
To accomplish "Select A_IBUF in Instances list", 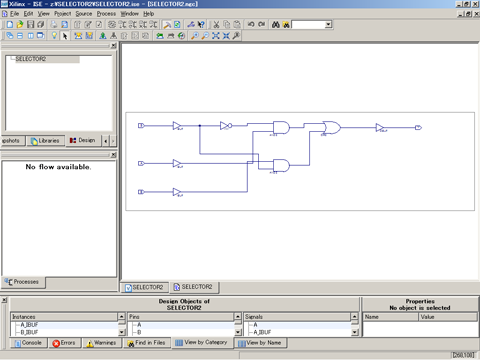I will 29,325.
